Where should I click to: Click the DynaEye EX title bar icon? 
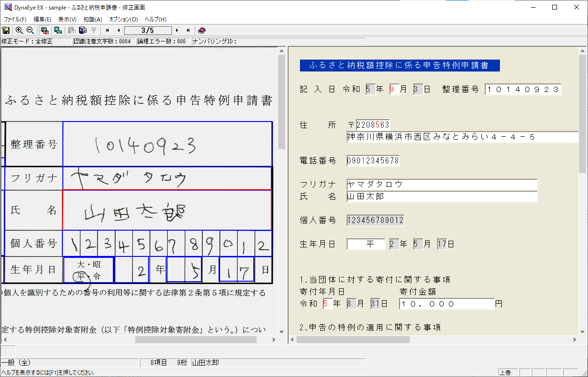click(7, 7)
